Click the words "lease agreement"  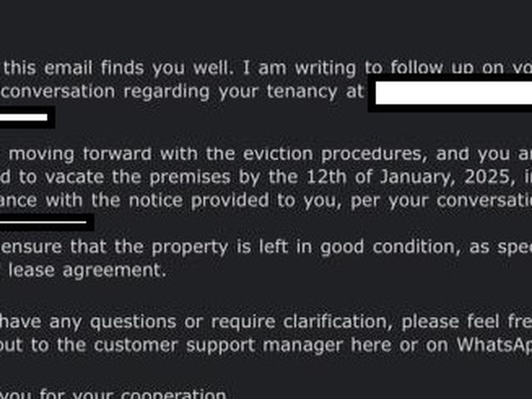(x=87, y=270)
